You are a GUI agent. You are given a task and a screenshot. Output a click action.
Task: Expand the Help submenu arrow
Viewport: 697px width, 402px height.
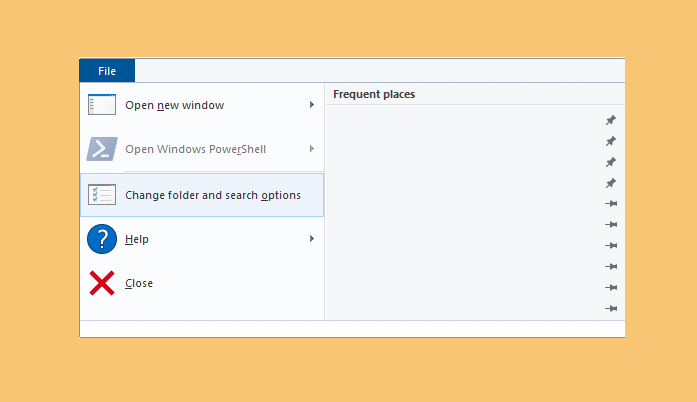(x=312, y=239)
